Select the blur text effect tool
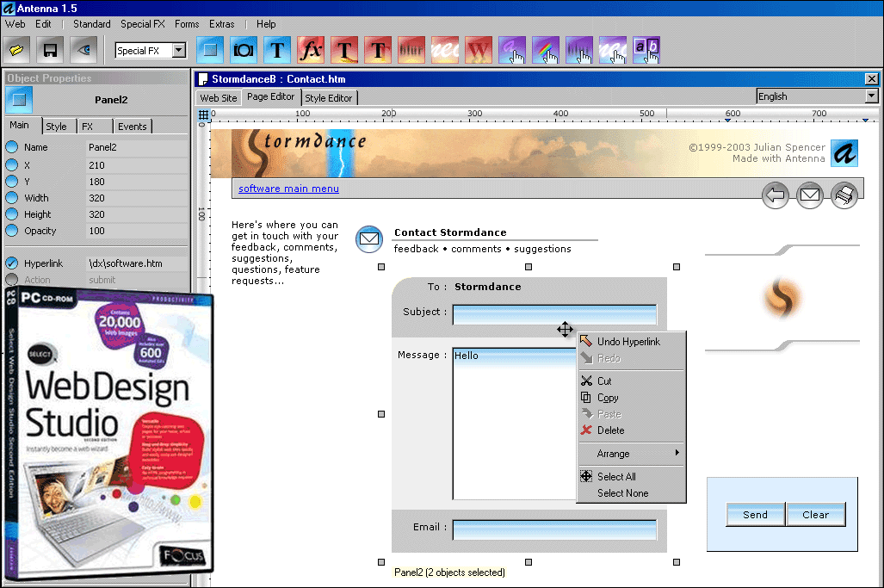Screen dimensions: 884x588 (411, 50)
